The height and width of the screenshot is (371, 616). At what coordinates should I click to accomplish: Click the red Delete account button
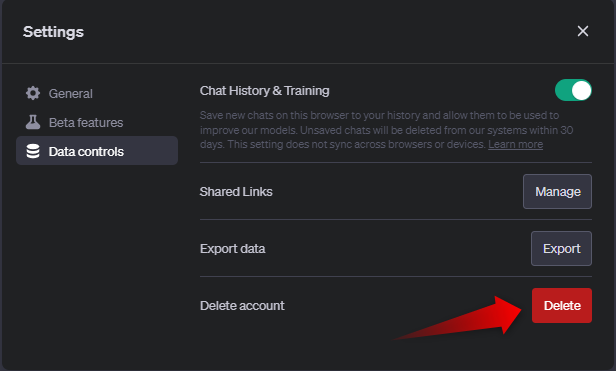[562, 305]
